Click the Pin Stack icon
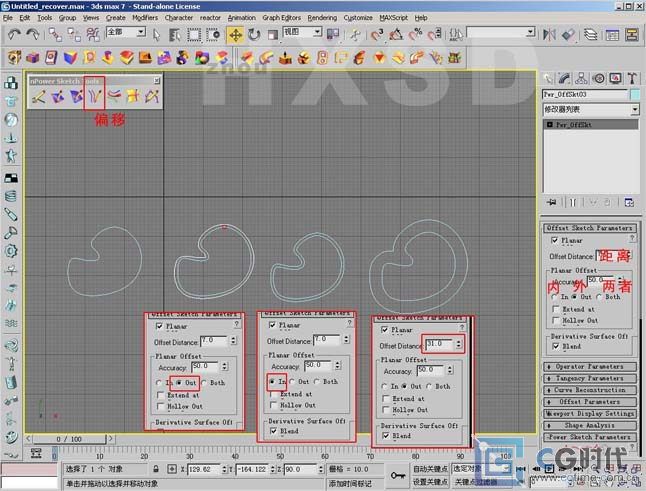The height and width of the screenshot is (491, 646). pyautogui.click(x=552, y=202)
